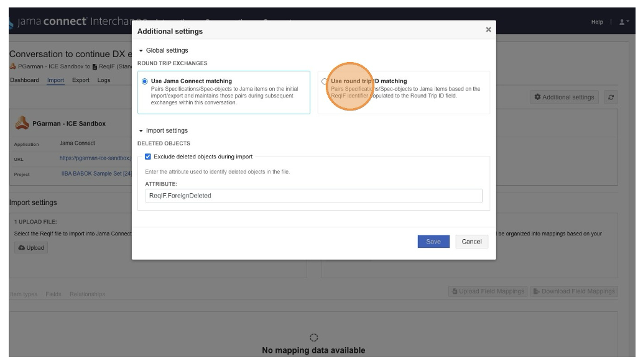Click the Additional settings gear button
The width and height of the screenshot is (643, 364).
tap(564, 98)
